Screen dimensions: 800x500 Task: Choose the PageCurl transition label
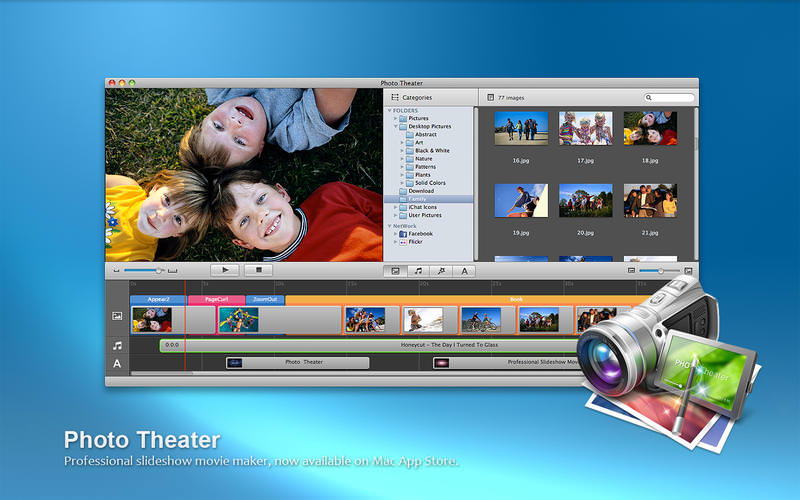pyautogui.click(x=216, y=299)
